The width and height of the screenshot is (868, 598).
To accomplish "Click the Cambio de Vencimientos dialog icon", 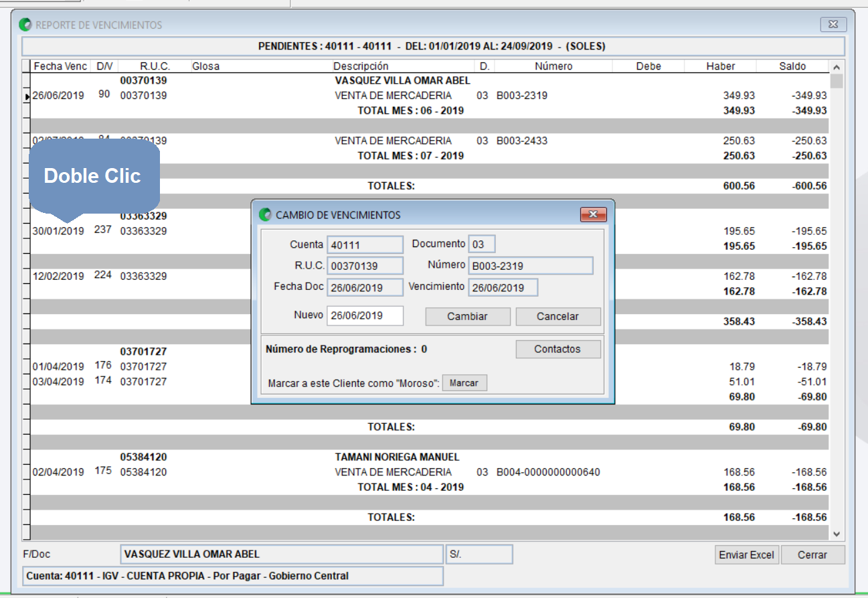I will pos(265,215).
